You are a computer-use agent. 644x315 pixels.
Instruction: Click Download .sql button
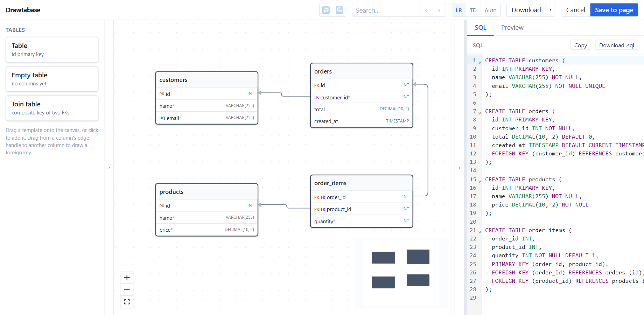pyautogui.click(x=617, y=45)
